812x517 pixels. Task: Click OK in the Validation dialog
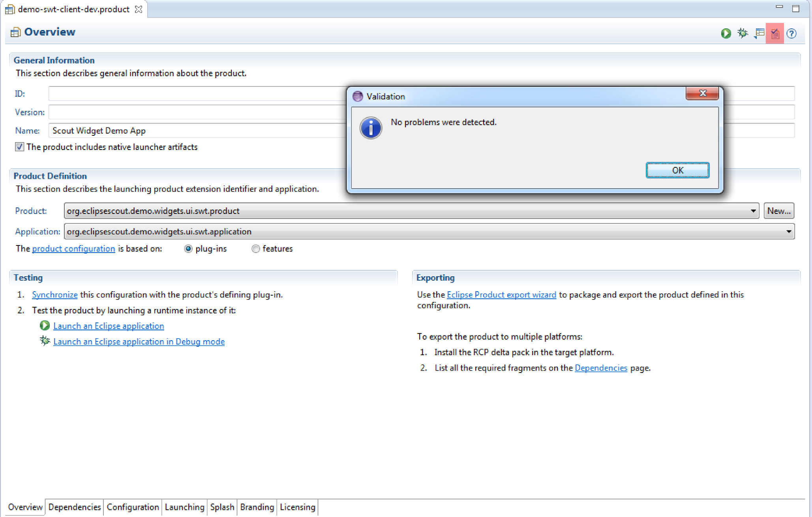point(677,170)
